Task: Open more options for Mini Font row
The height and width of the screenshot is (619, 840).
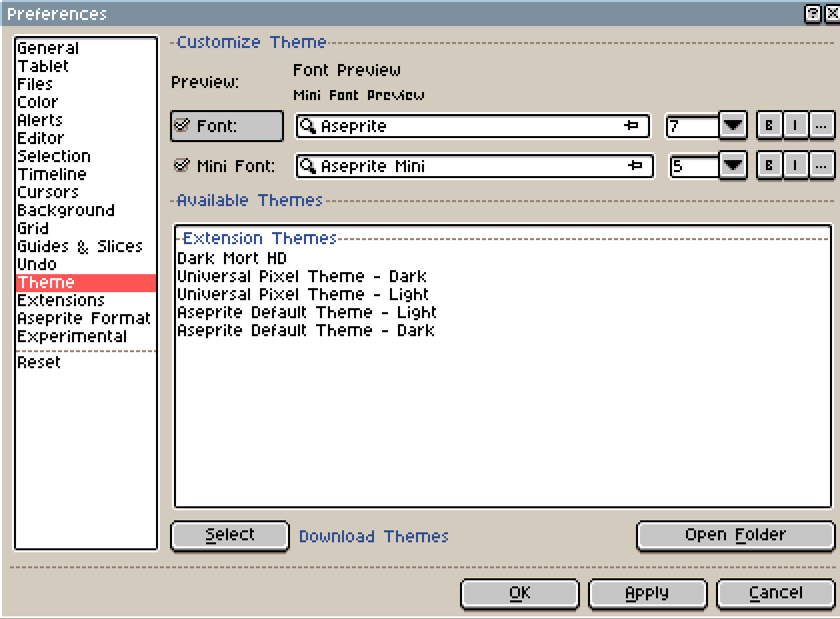Action: [x=821, y=165]
